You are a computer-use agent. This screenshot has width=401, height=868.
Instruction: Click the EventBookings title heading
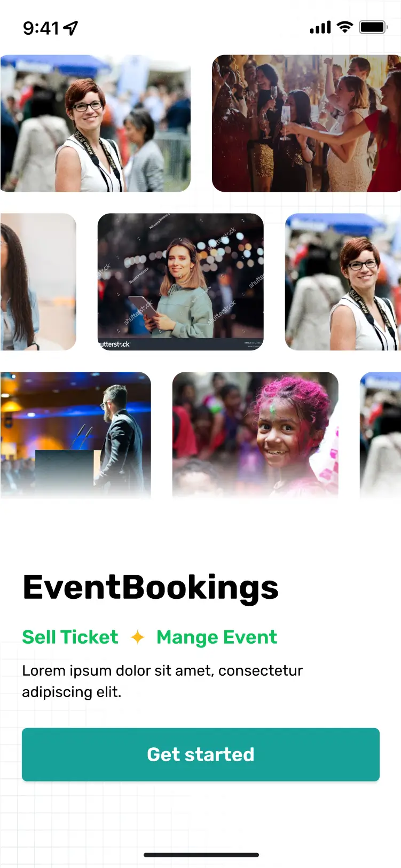[151, 588]
